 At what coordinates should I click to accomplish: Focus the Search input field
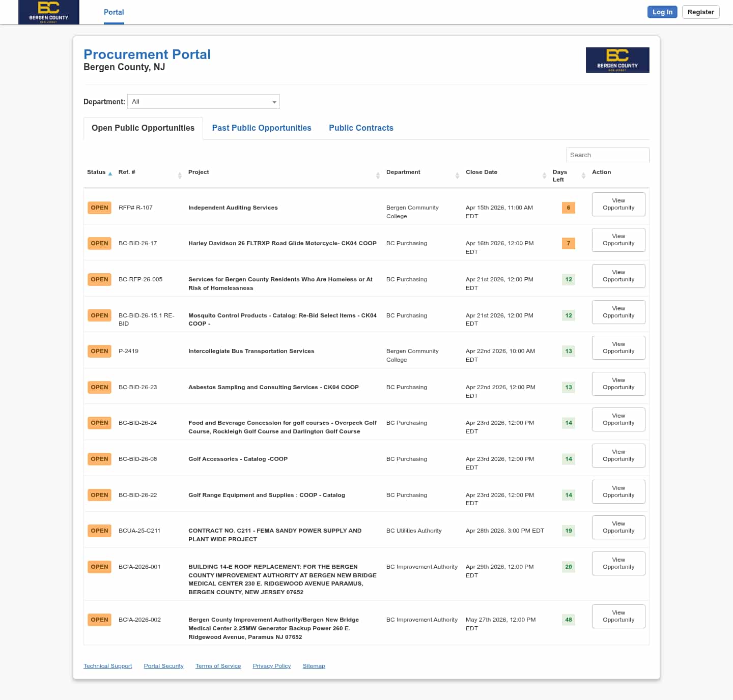(608, 155)
